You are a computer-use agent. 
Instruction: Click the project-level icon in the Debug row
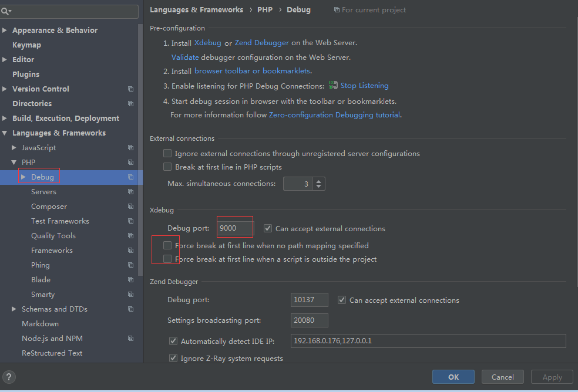[130, 177]
